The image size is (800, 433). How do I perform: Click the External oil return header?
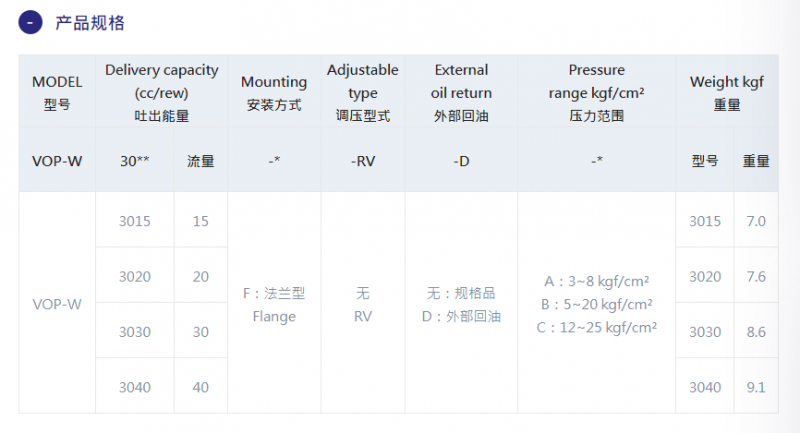tap(461, 93)
